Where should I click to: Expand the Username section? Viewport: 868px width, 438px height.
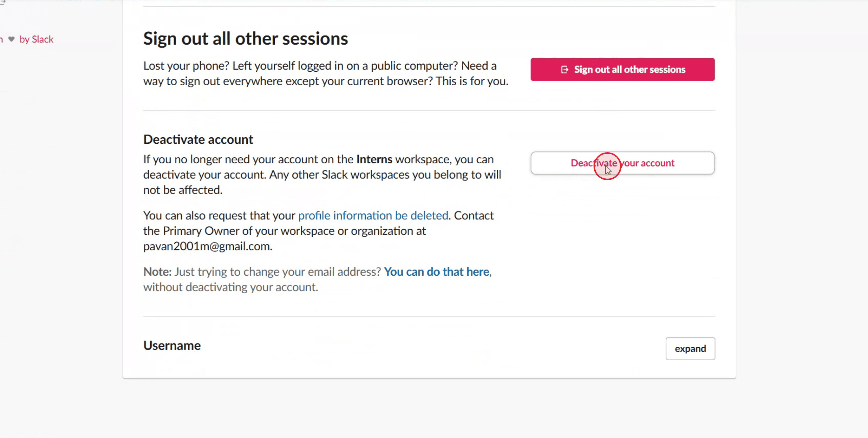690,348
